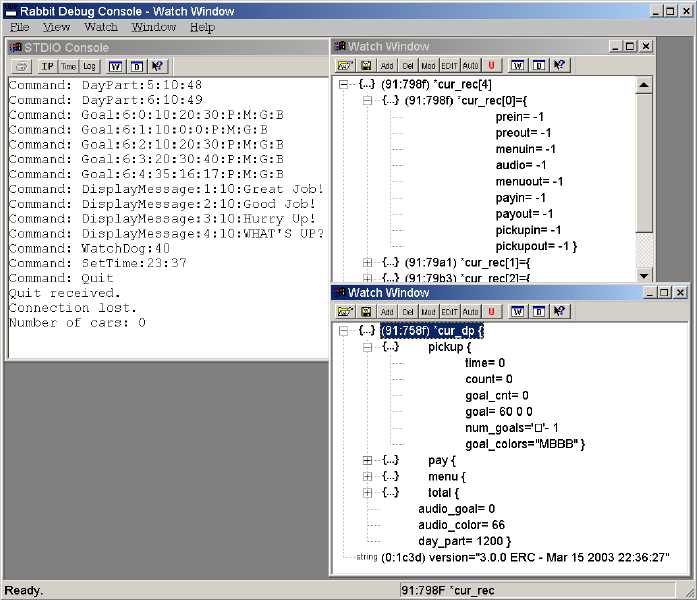Click EDIT in lower Watch Window toolbar
Viewport: 697px width, 600px height.
click(x=449, y=312)
